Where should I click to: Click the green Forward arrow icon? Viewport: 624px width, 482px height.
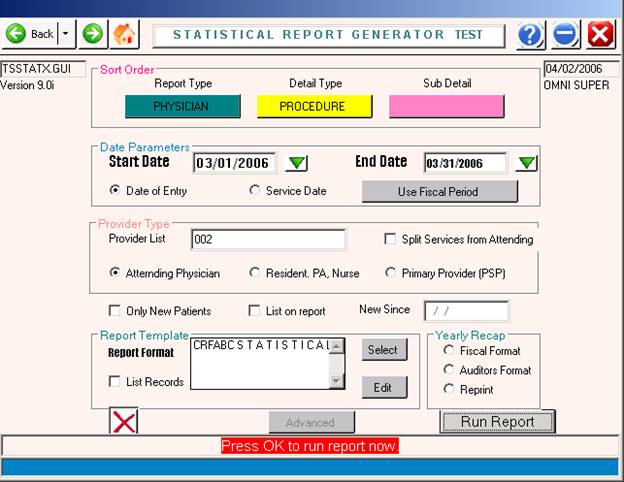pyautogui.click(x=92, y=34)
